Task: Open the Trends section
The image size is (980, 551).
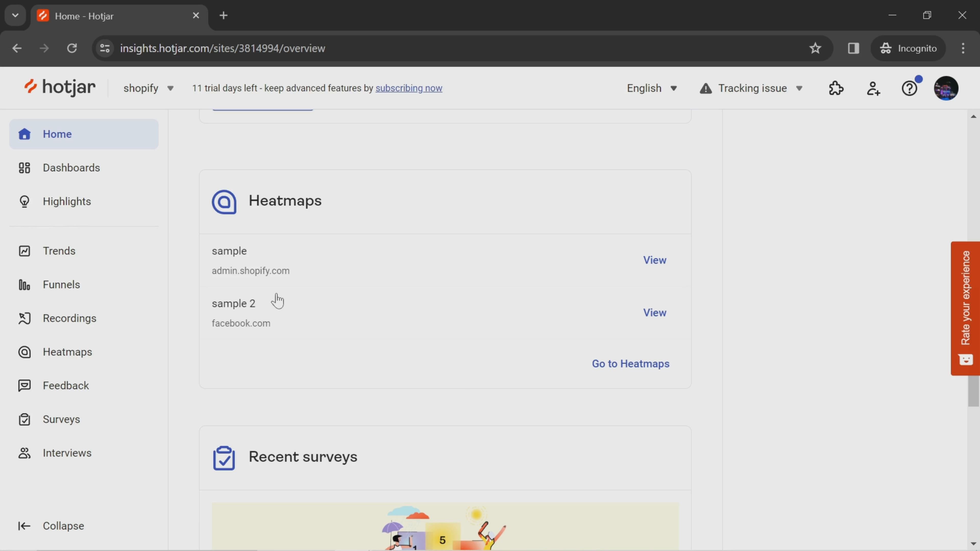Action: [59, 251]
